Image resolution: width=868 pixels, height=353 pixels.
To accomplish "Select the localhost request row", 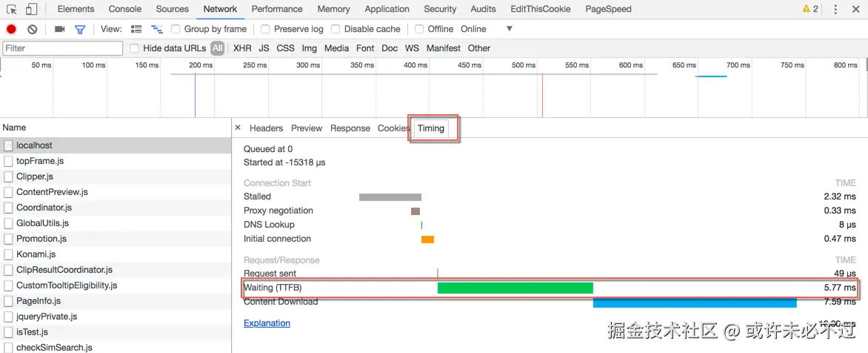I will (x=116, y=145).
